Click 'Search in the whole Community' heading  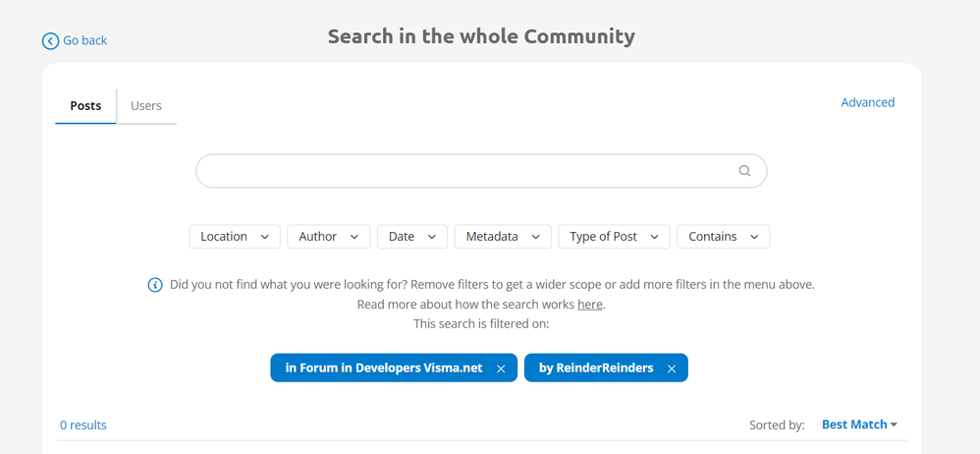481,36
